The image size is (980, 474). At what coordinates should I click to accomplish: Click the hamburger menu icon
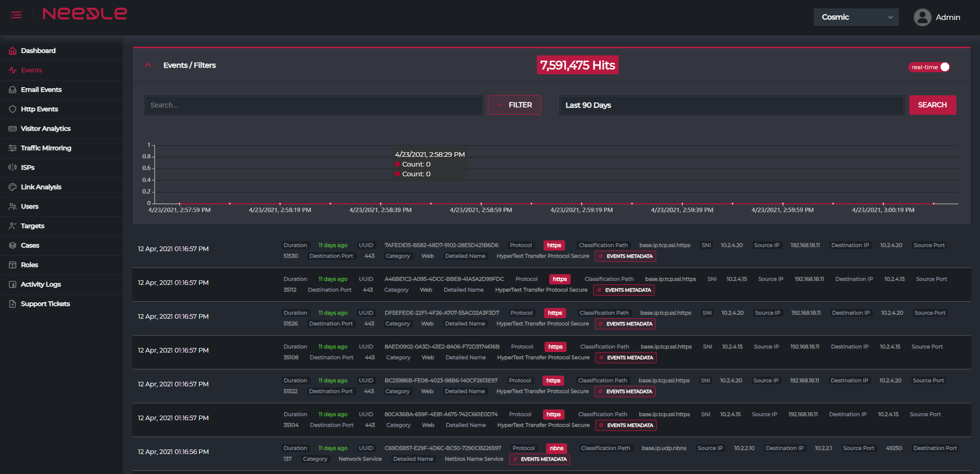point(16,15)
